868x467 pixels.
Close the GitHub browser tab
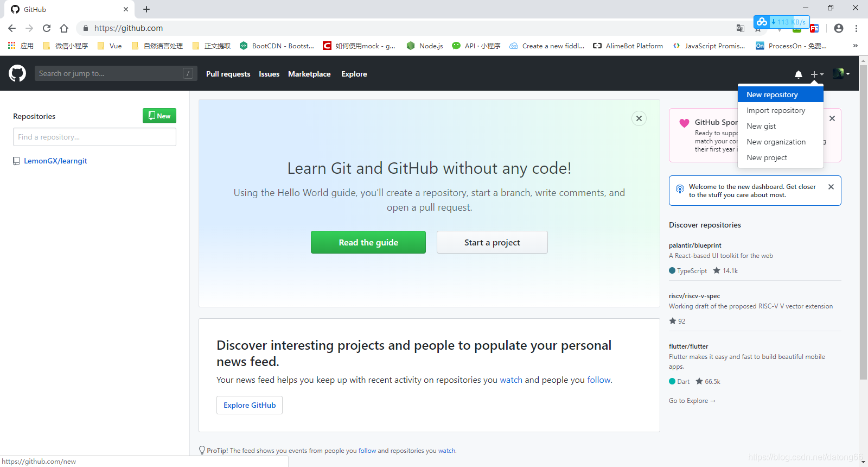click(x=126, y=9)
